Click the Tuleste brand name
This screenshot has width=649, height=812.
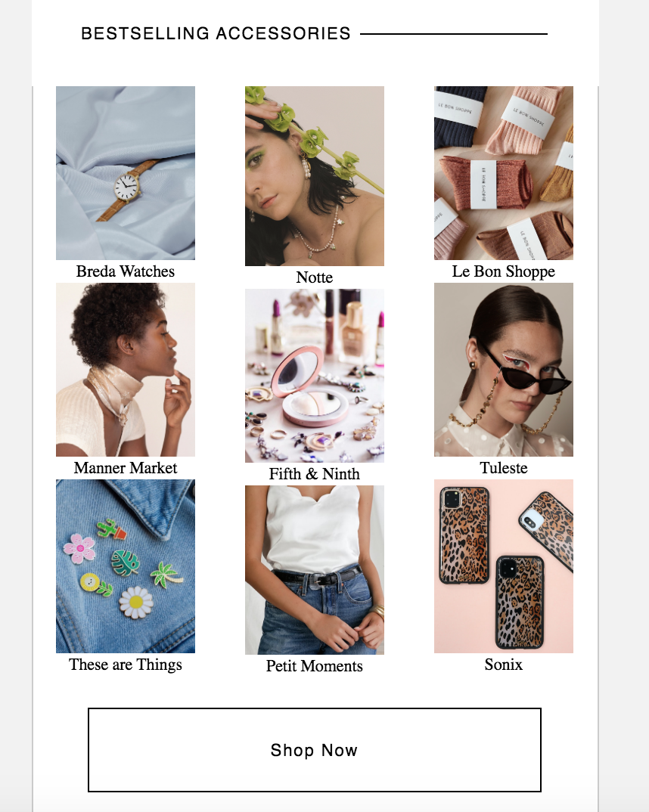(x=504, y=468)
